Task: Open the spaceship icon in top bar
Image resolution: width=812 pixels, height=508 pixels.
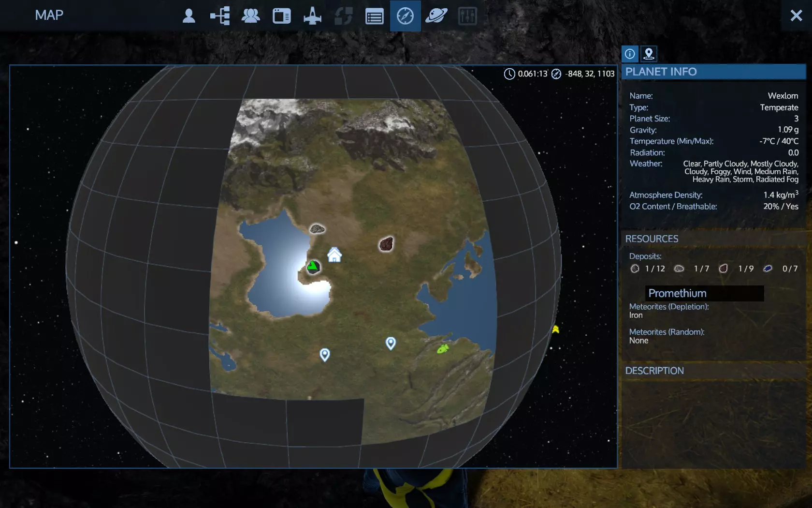Action: [313, 16]
